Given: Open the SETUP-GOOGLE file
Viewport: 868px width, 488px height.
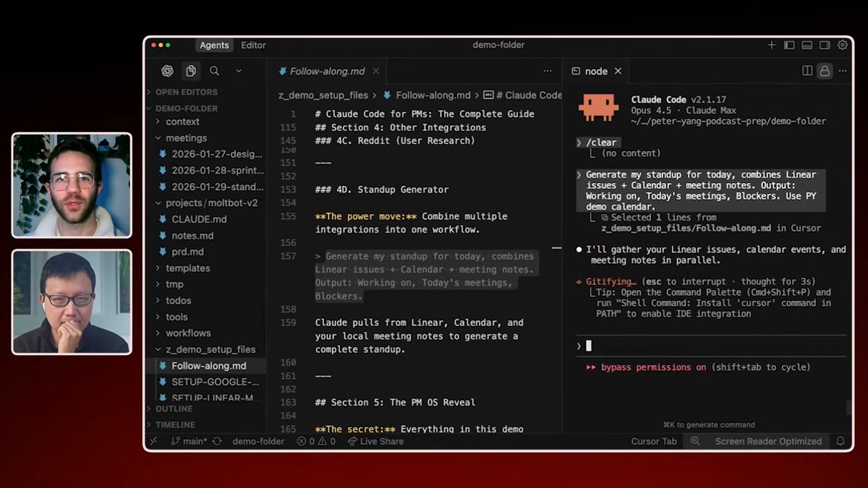Looking at the screenshot, I should coord(215,382).
